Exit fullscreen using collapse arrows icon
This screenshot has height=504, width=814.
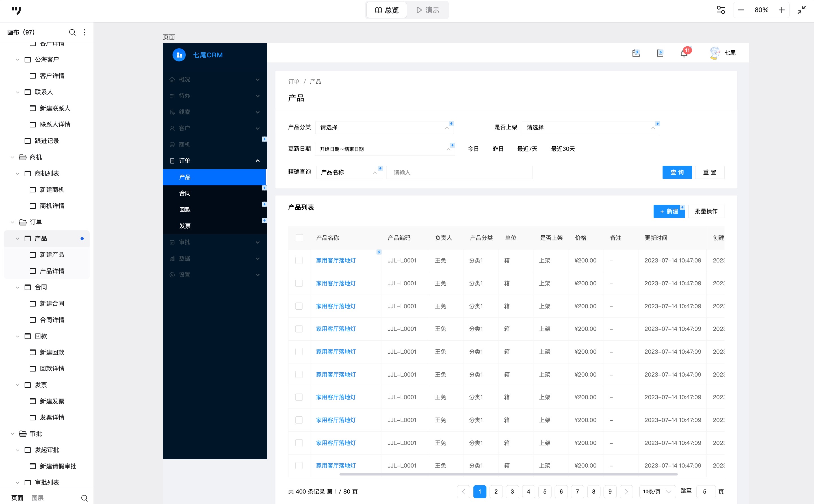point(802,10)
